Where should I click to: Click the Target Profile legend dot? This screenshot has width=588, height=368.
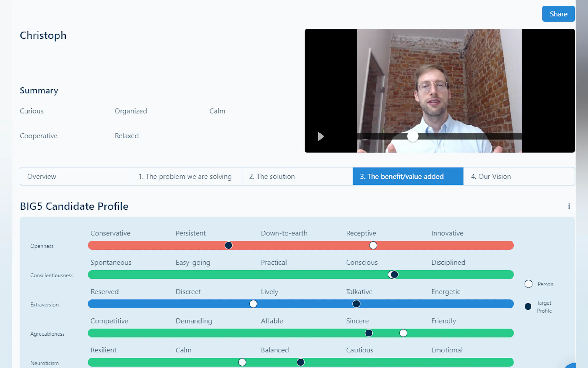click(528, 306)
